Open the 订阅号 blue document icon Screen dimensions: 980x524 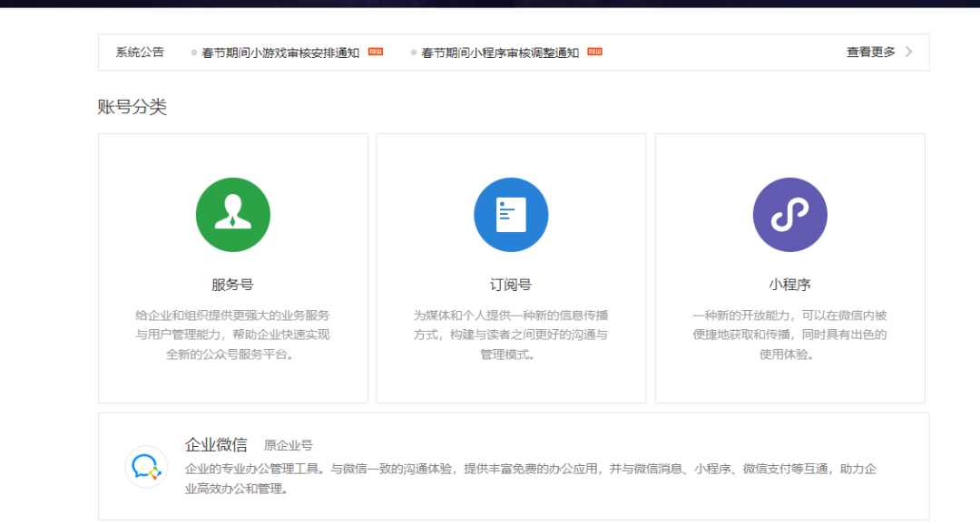point(511,215)
